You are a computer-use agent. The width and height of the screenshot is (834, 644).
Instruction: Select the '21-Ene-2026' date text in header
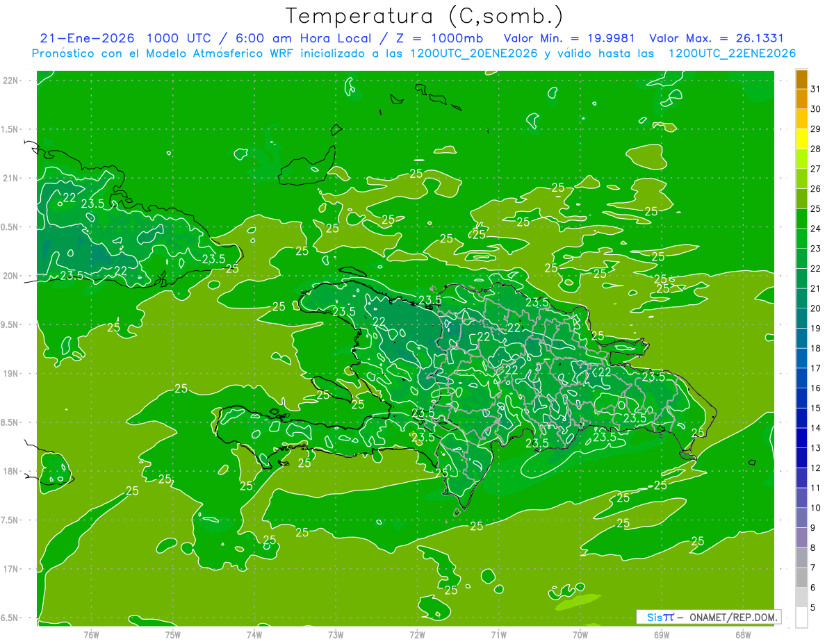pos(87,38)
